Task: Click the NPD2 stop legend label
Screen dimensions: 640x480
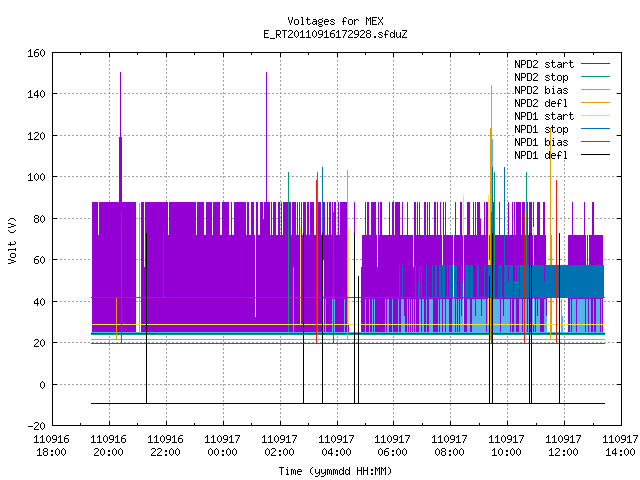Action: [541, 77]
